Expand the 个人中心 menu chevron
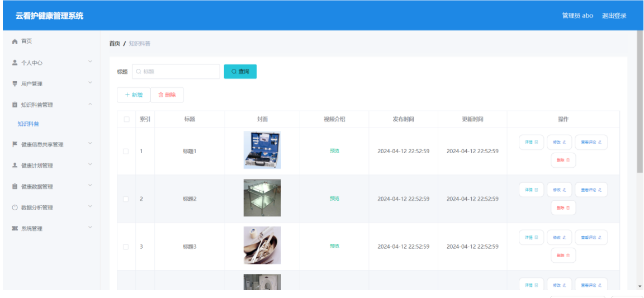The image size is (644, 298). click(91, 62)
